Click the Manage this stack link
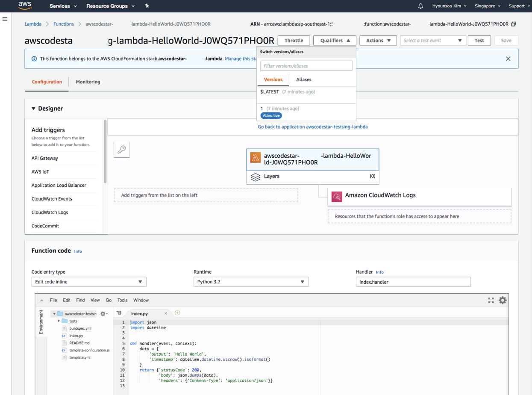The width and height of the screenshot is (532, 395). pyautogui.click(x=241, y=59)
